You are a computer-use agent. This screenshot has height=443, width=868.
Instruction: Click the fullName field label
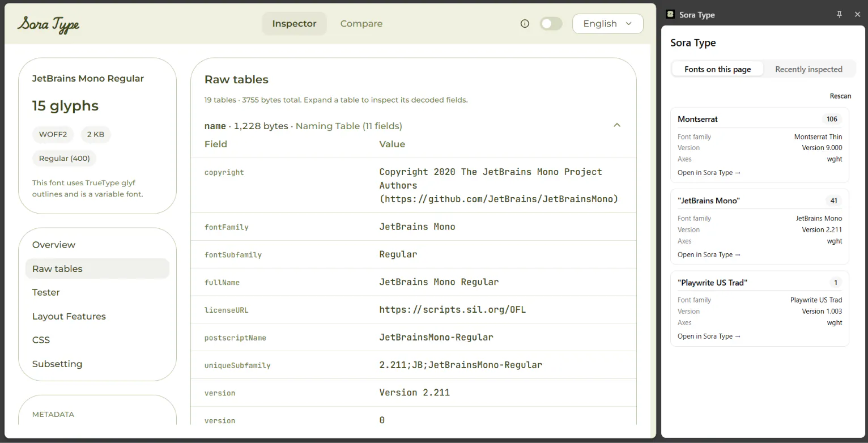tap(222, 282)
